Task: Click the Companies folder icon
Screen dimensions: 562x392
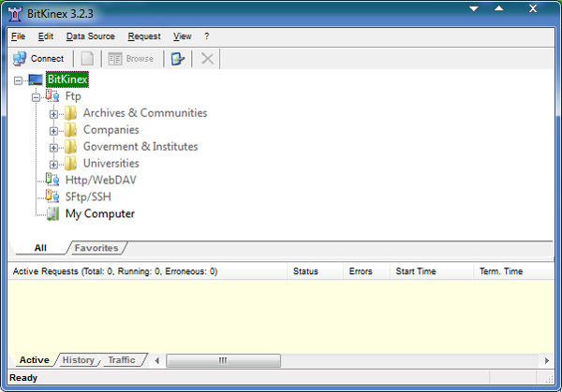Action: point(70,130)
